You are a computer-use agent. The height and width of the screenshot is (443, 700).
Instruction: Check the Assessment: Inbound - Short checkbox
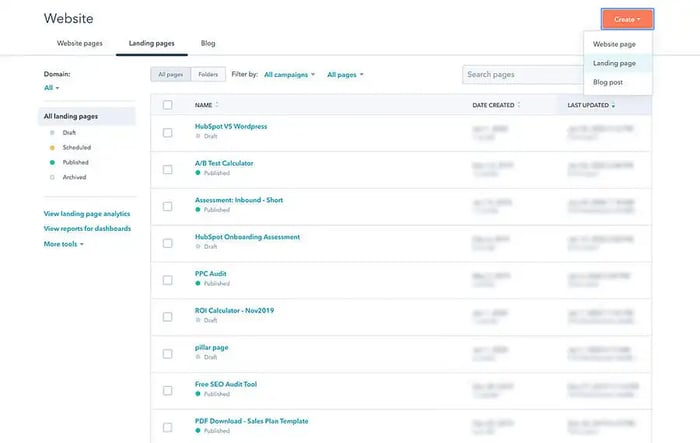tap(167, 206)
